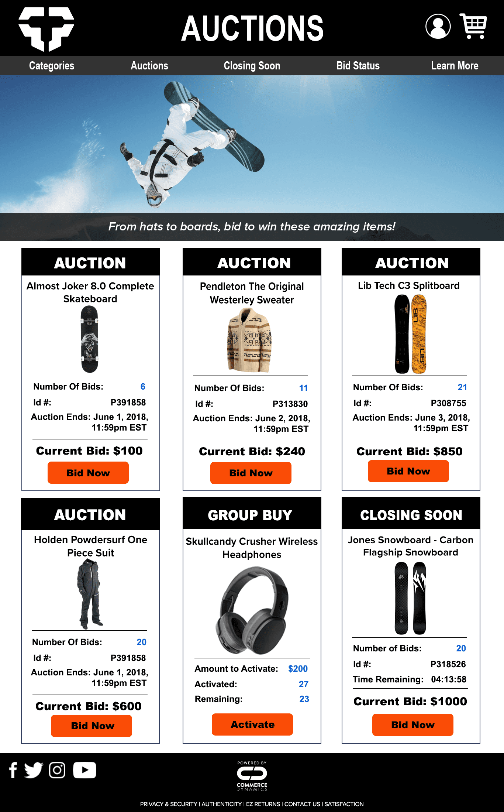Open the YouTube icon in footer

tap(84, 770)
